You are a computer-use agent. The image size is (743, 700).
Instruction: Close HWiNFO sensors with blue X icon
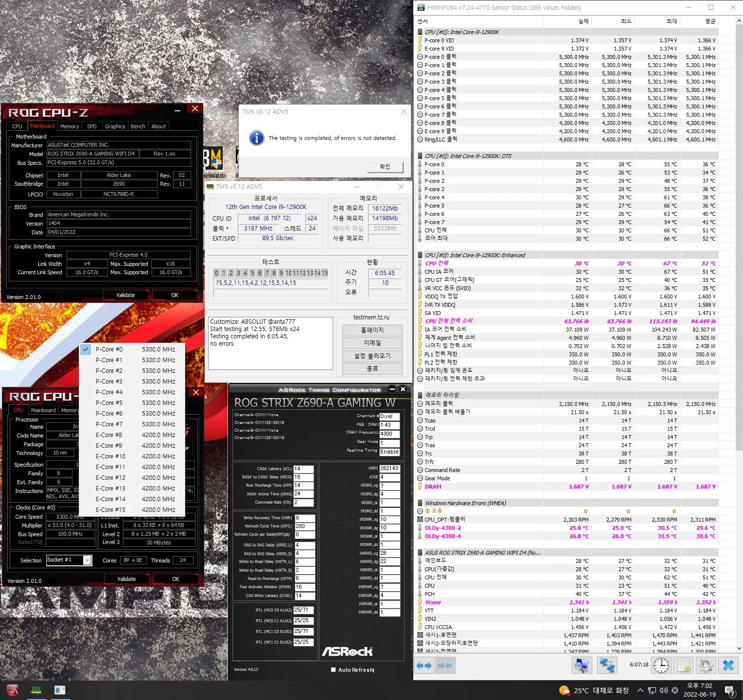(728, 665)
